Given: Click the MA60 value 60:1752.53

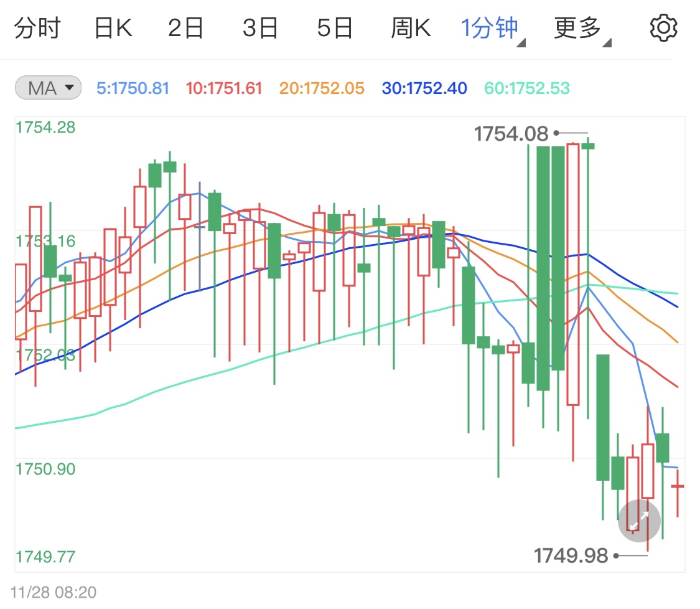Looking at the screenshot, I should pos(527,88).
